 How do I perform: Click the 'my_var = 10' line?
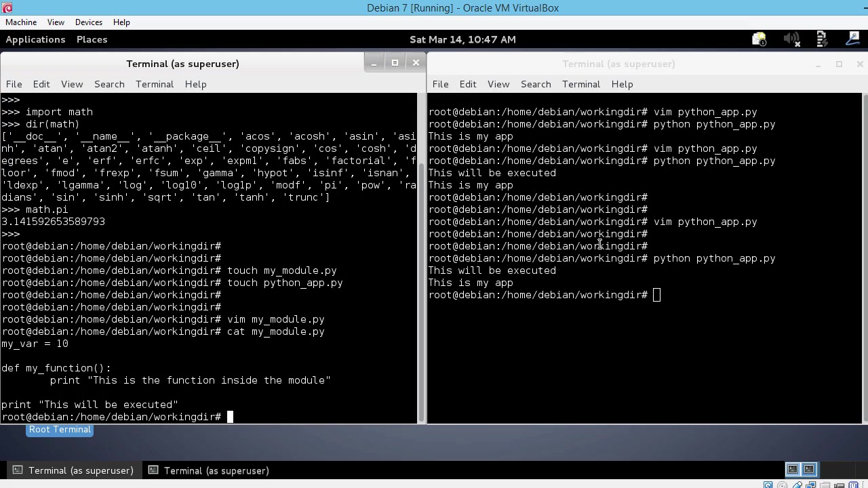click(x=35, y=344)
